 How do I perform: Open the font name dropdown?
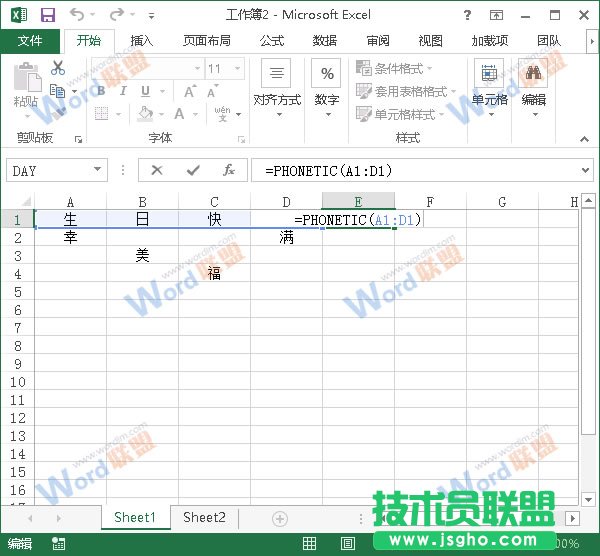[197, 68]
